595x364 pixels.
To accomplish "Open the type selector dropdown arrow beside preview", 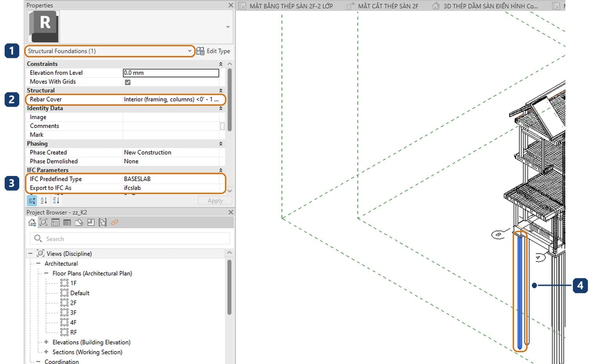I will (228, 27).
